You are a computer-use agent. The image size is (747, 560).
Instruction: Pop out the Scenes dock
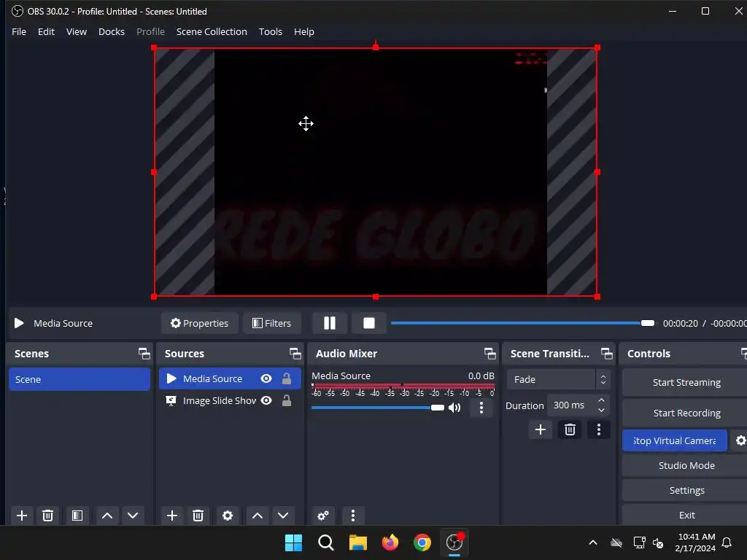pyautogui.click(x=144, y=354)
